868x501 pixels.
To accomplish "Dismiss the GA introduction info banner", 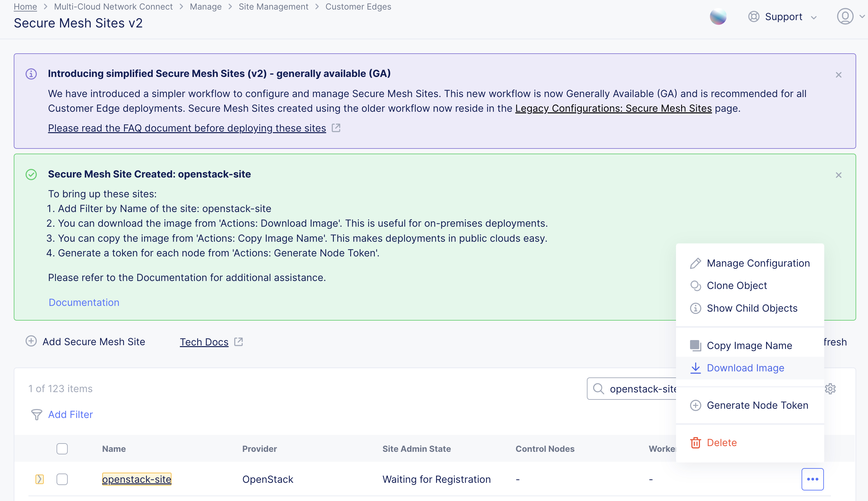I will tap(838, 75).
